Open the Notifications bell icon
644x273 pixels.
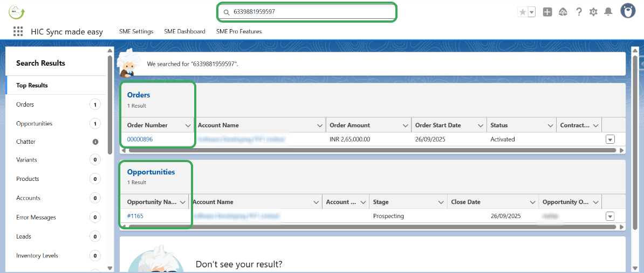pyautogui.click(x=608, y=12)
